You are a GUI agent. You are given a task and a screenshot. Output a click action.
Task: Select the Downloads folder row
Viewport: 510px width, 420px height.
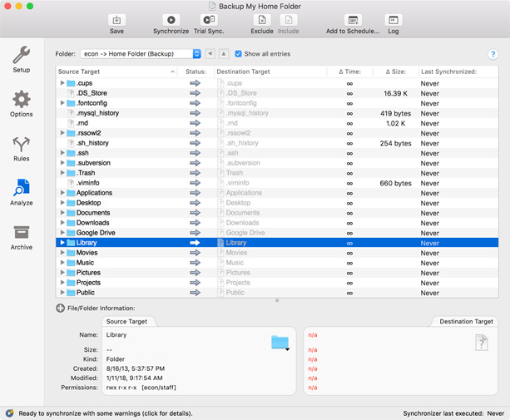coord(277,223)
